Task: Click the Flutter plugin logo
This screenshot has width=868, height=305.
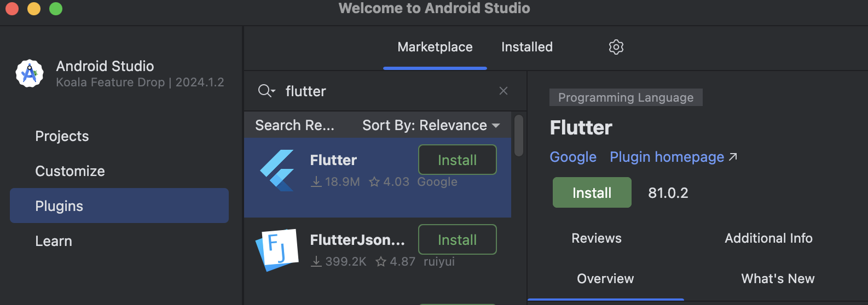Action: (277, 171)
